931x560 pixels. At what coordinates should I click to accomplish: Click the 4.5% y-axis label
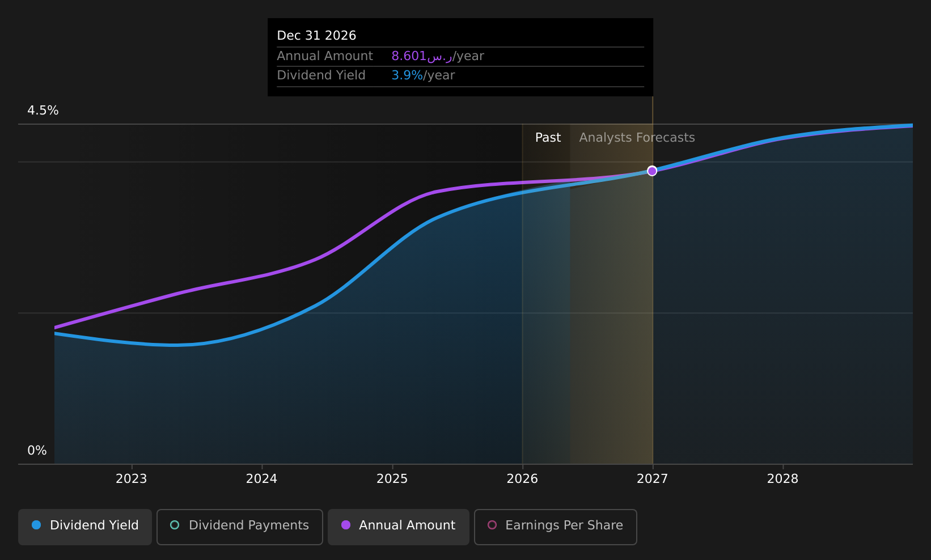point(43,111)
